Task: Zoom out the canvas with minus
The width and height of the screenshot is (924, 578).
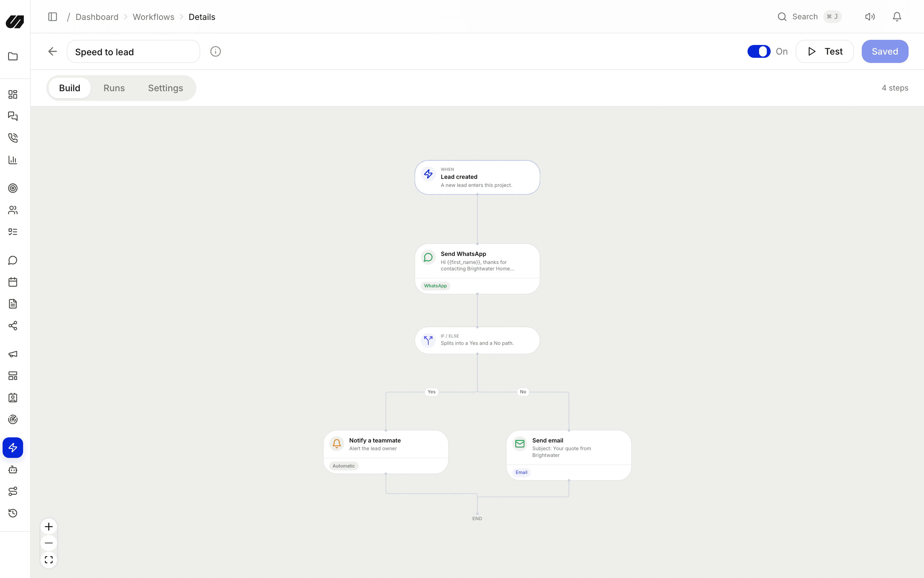Action: (49, 543)
